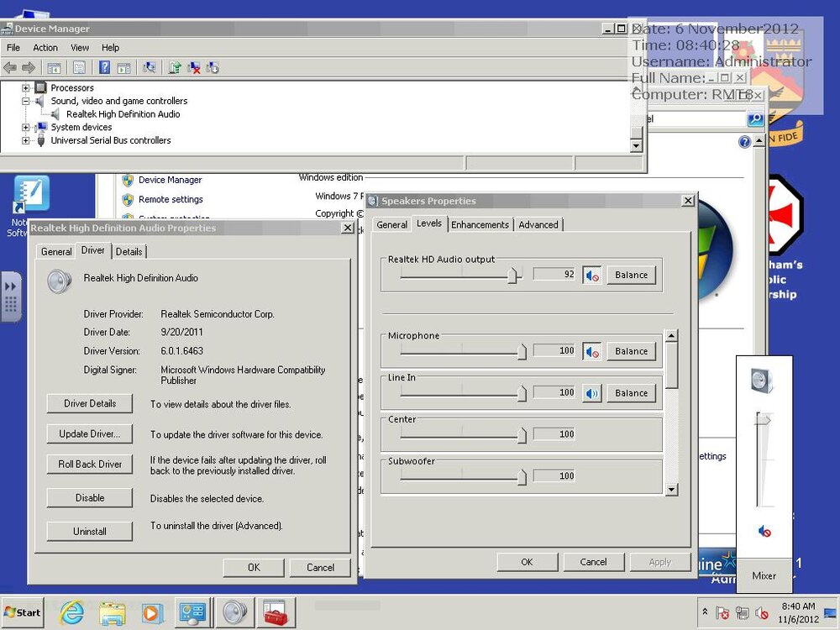Collapse Sound, video and game controllers node
This screenshot has height=630, width=840.
(x=25, y=101)
